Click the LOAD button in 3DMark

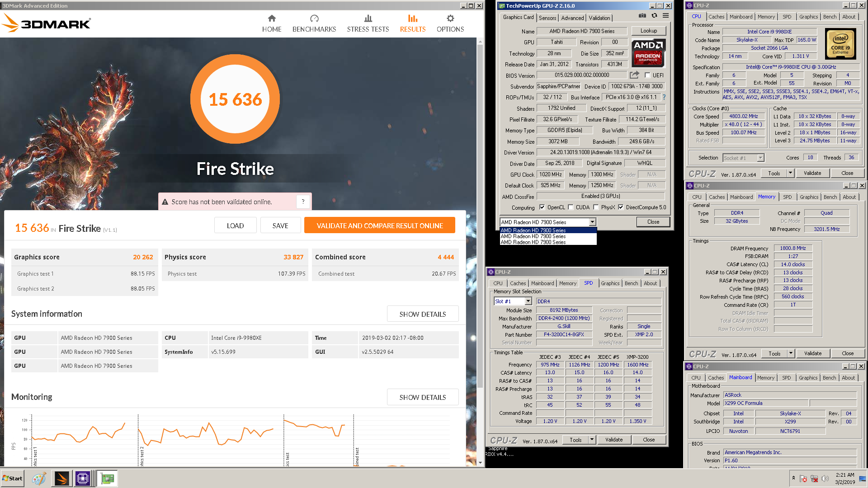235,225
